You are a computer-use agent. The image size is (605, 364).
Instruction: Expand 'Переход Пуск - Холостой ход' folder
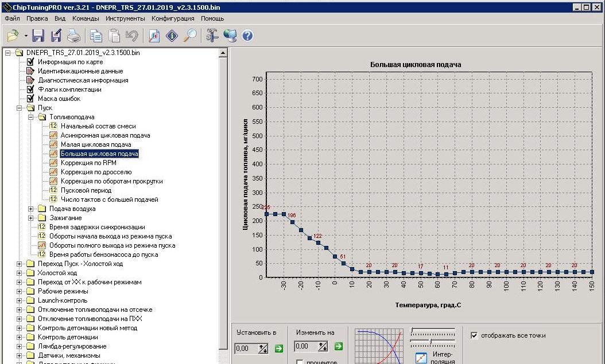point(20,264)
